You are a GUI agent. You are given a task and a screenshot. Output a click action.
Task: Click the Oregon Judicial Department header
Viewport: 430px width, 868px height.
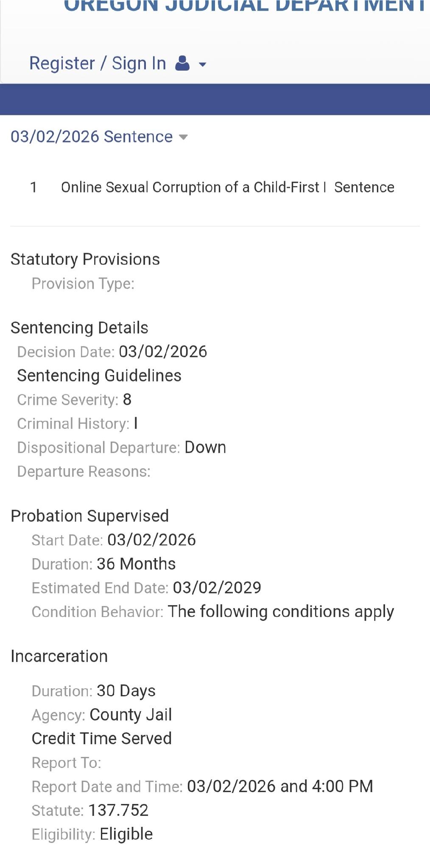[245, 6]
